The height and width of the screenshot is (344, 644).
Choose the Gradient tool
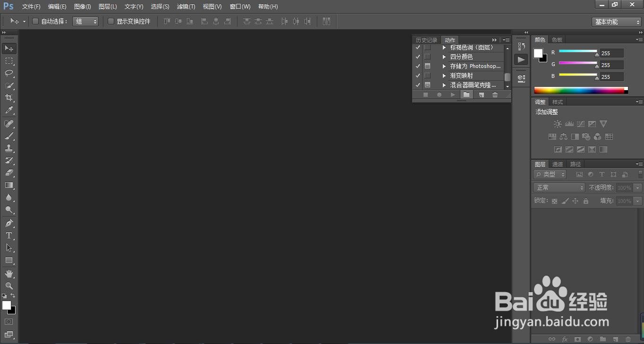(9, 185)
